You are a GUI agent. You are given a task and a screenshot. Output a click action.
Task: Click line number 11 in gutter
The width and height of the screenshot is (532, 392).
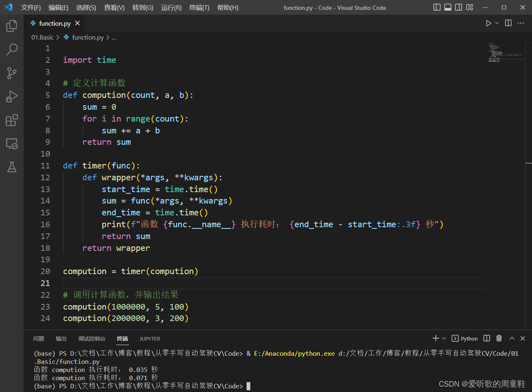coord(45,166)
